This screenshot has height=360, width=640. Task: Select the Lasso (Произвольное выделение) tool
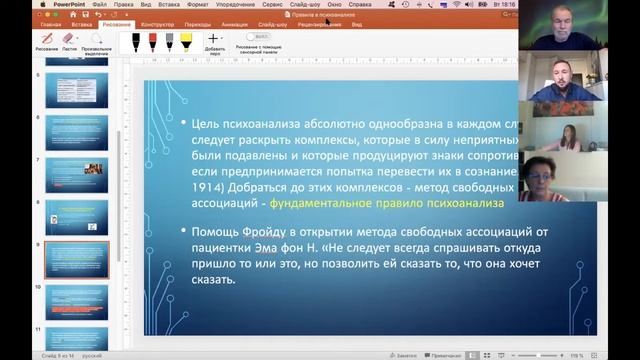coord(97,44)
